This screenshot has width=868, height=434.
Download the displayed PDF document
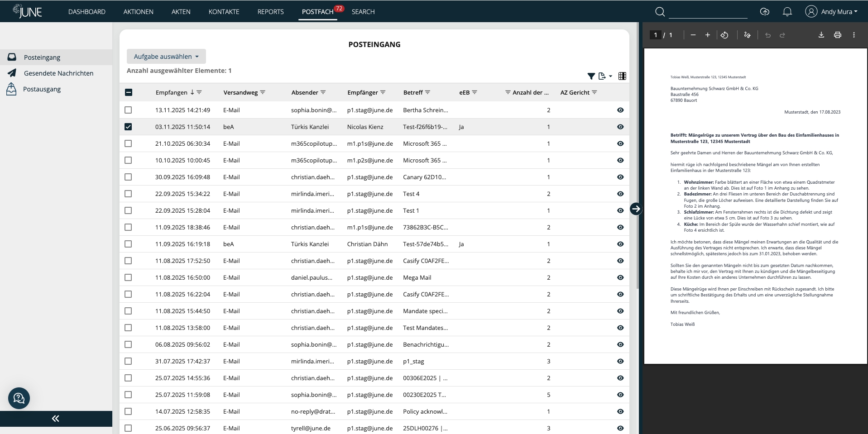[820, 35]
